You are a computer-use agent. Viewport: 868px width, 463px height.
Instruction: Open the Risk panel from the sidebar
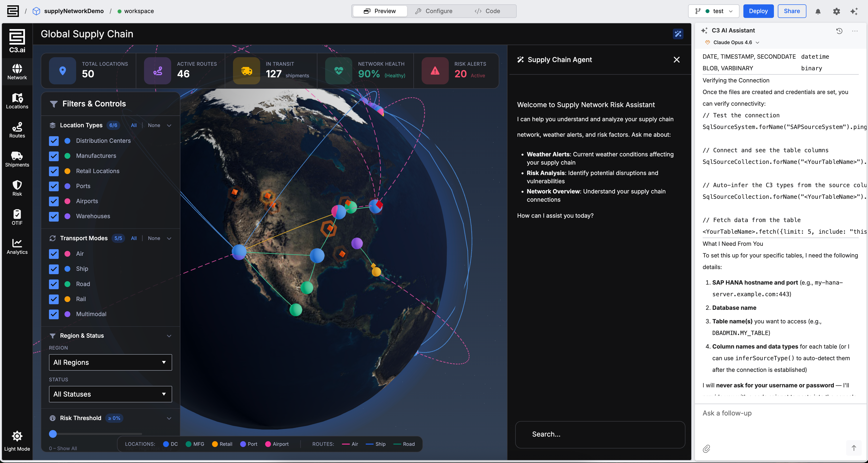[17, 187]
